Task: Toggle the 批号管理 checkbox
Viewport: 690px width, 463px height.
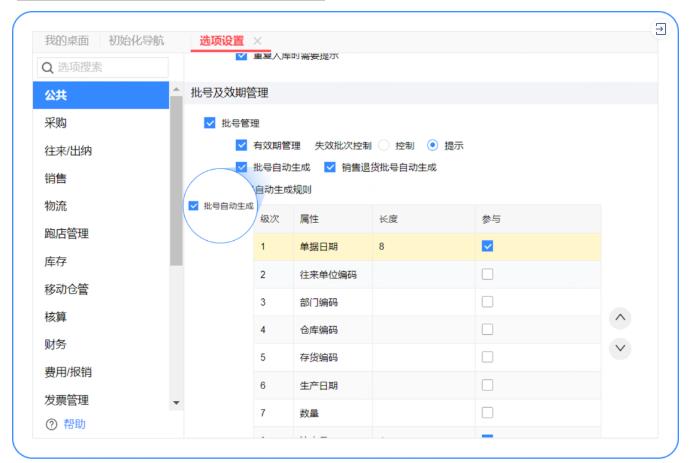Action: [x=209, y=123]
